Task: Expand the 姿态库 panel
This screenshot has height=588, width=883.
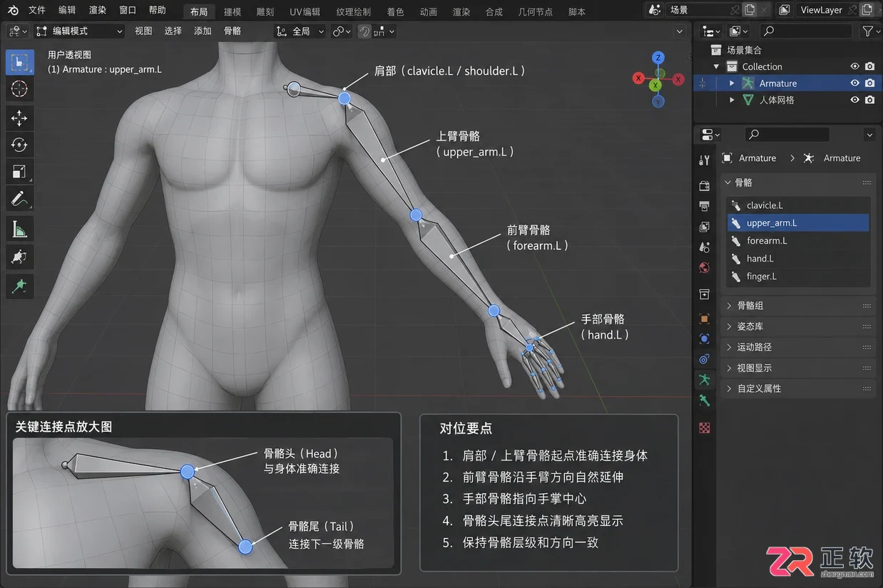Action: tap(798, 326)
